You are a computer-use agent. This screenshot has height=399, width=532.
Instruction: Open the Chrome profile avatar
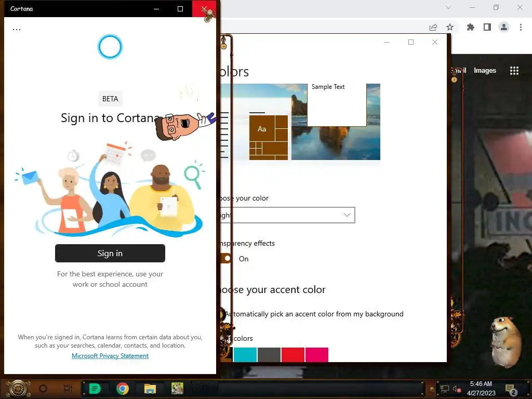504,27
